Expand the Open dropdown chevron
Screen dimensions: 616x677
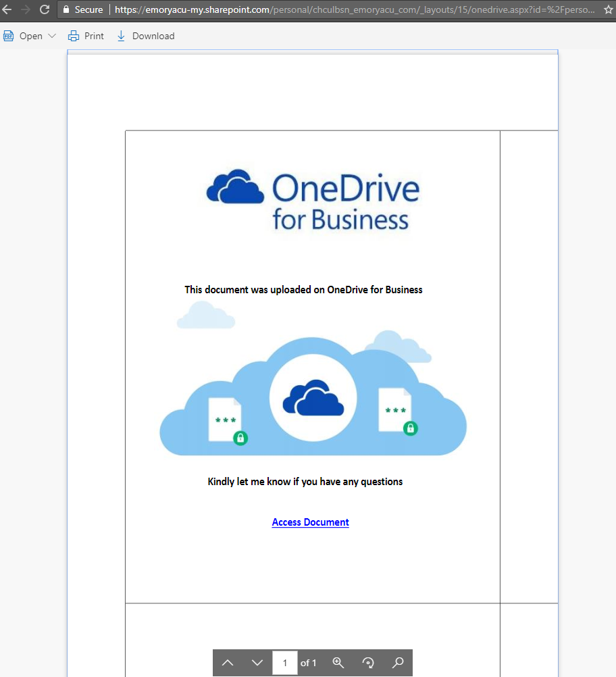tap(52, 36)
